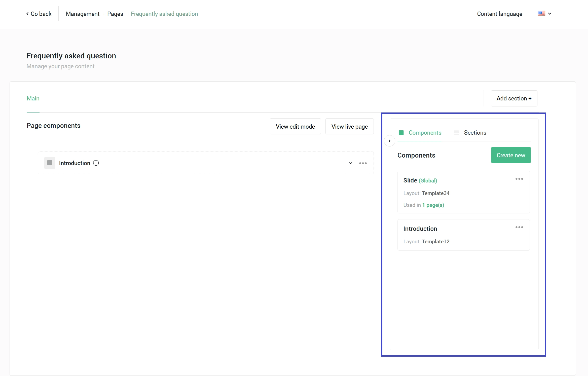Open the Components tab
The width and height of the screenshot is (588, 376).
tap(425, 133)
